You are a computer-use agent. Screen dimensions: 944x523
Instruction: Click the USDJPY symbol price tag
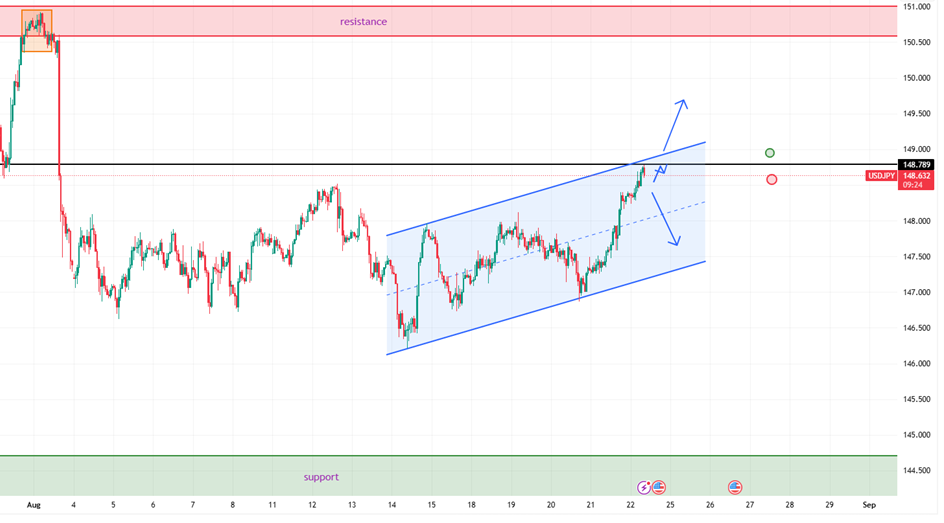[880, 176]
